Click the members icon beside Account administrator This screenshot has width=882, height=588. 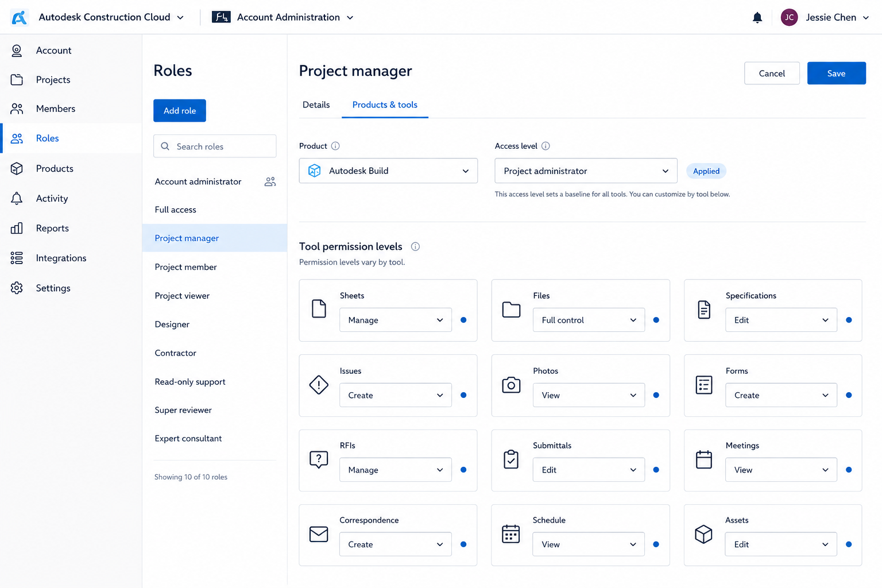click(x=270, y=181)
